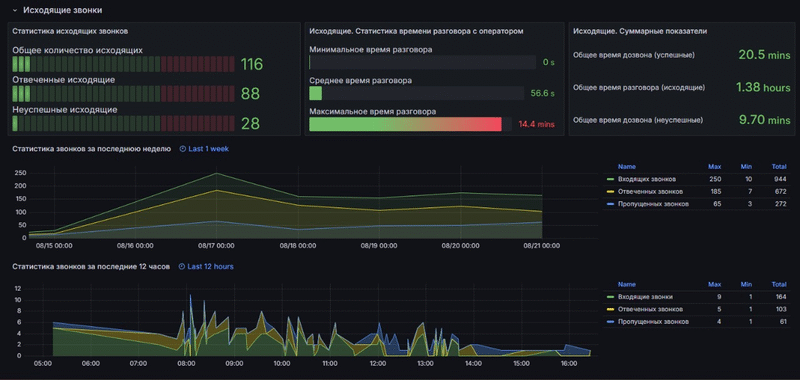Click the Last 1 week time override
This screenshot has width=800, height=380.
(209, 149)
